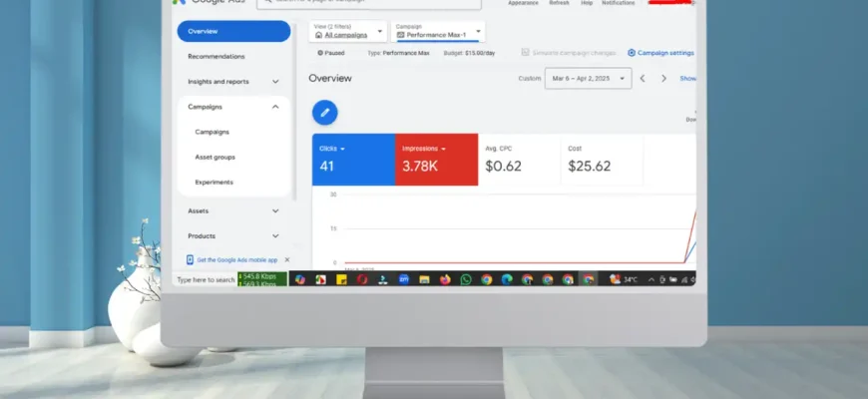Click the blue pencil edit button
The image size is (868, 399).
[x=325, y=113]
